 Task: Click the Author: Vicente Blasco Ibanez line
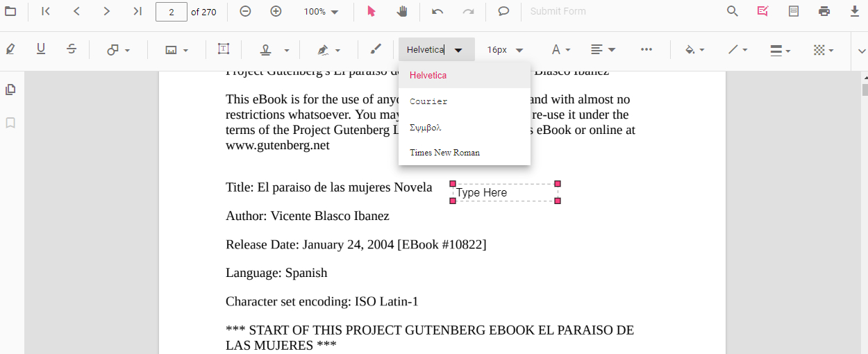point(308,216)
